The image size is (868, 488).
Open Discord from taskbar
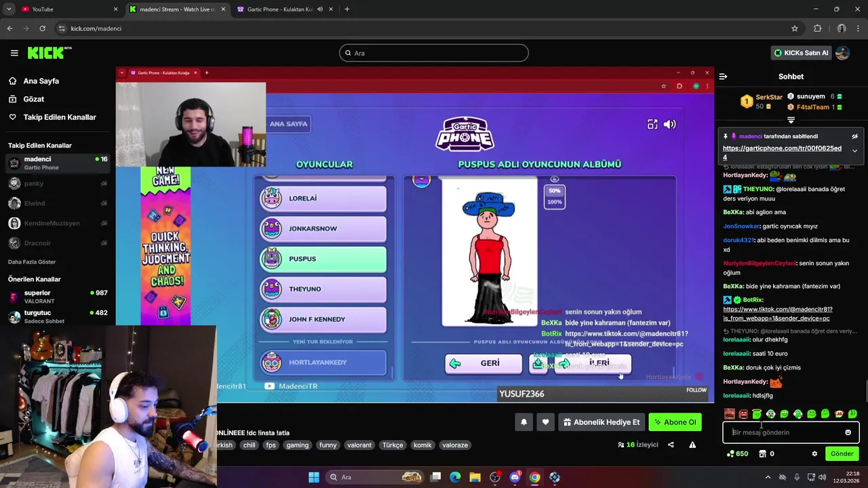pos(515,477)
